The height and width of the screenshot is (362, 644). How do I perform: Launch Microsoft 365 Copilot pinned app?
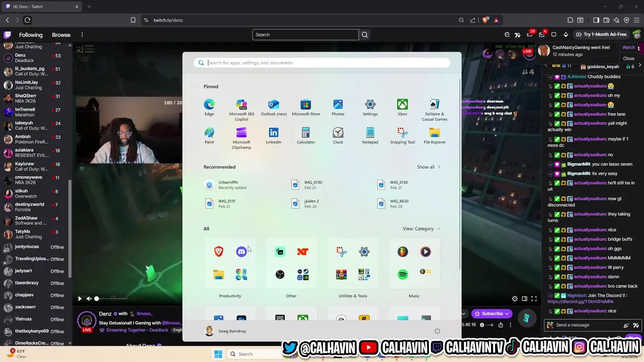coord(242,110)
